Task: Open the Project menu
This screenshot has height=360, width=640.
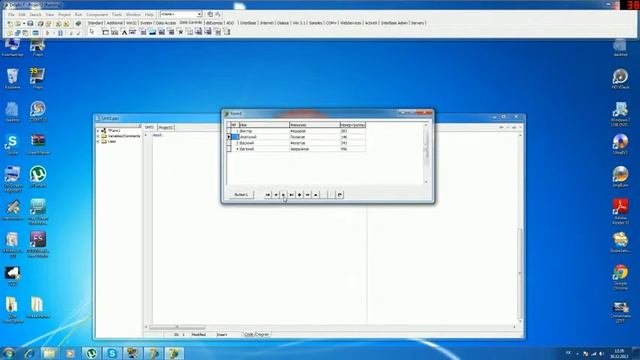Action: pyautogui.click(x=64, y=14)
